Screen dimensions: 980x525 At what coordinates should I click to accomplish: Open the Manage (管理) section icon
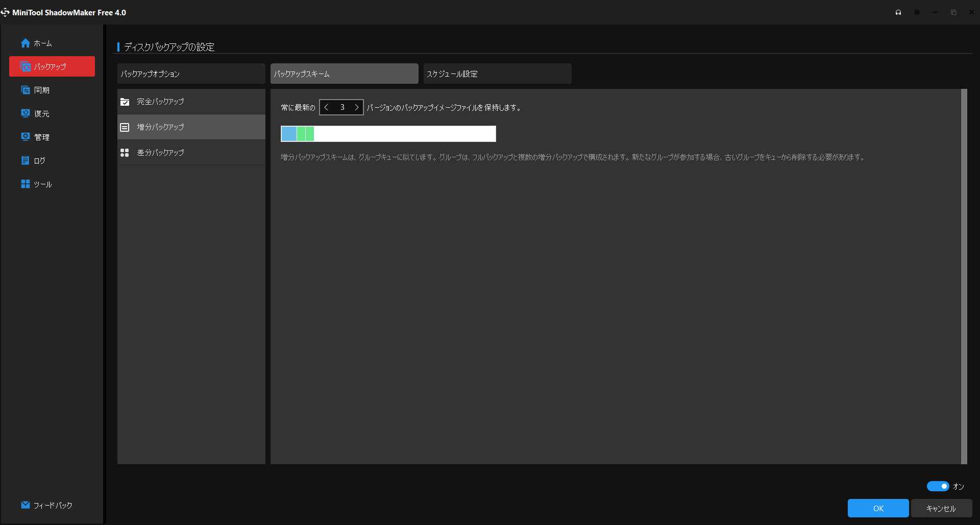point(26,137)
